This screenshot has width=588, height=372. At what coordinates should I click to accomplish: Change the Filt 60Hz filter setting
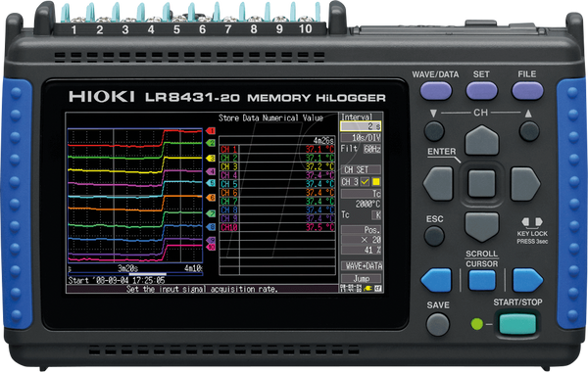click(372, 149)
